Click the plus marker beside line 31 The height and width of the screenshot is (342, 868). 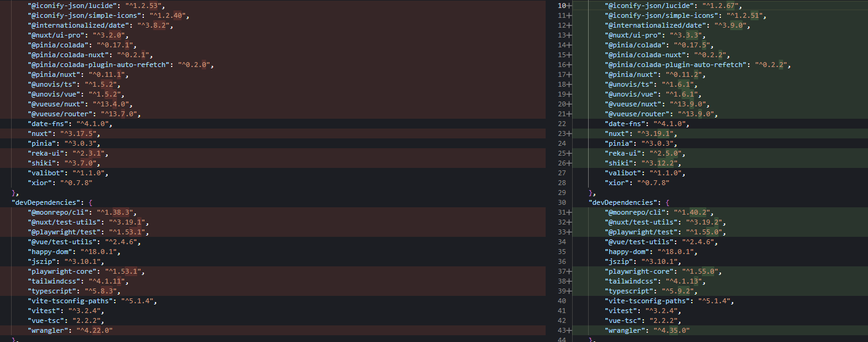(568, 212)
